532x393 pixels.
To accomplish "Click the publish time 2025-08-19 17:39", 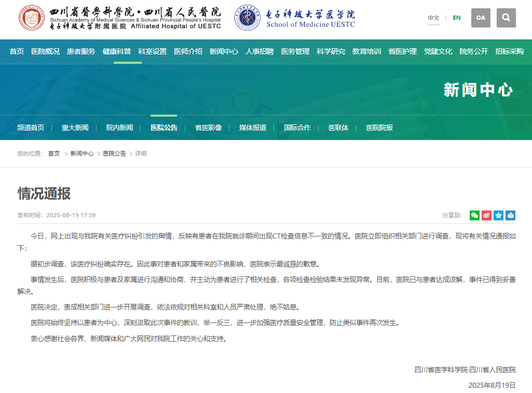I will point(71,215).
